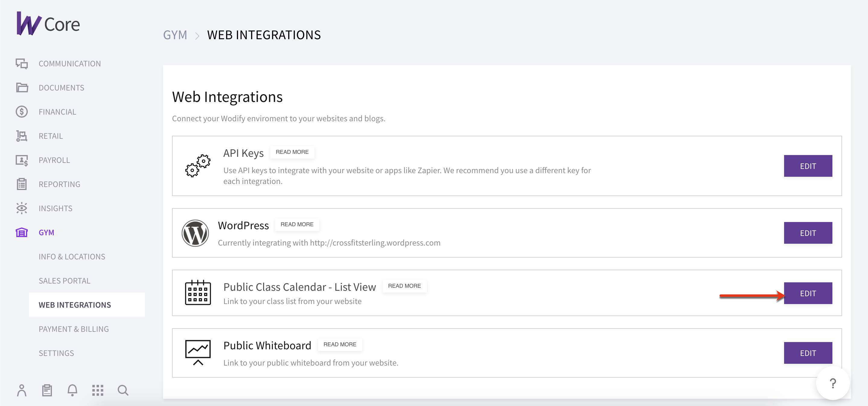Click the calendar icon for Class Calendar
Viewport: 868px width, 406px height.
point(198,293)
